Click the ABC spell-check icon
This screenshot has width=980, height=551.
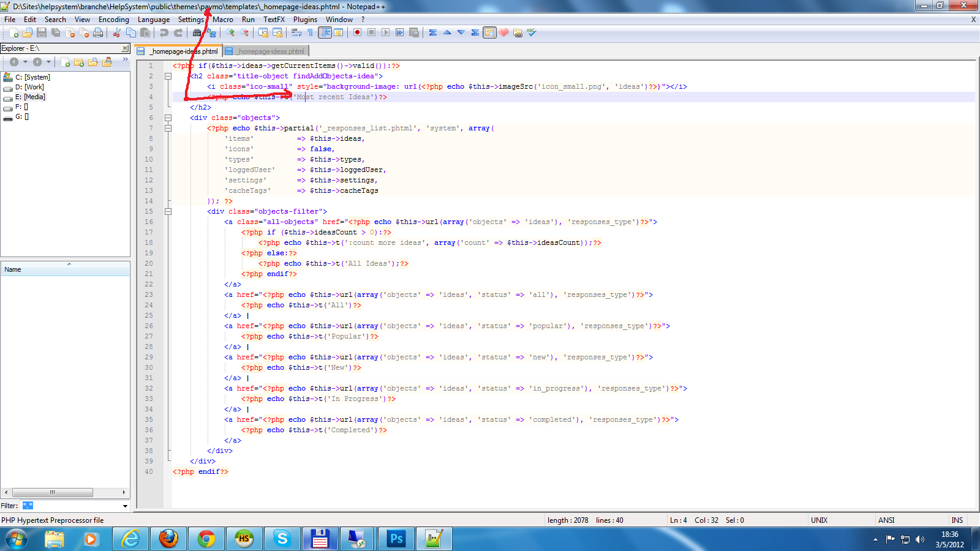(x=532, y=32)
